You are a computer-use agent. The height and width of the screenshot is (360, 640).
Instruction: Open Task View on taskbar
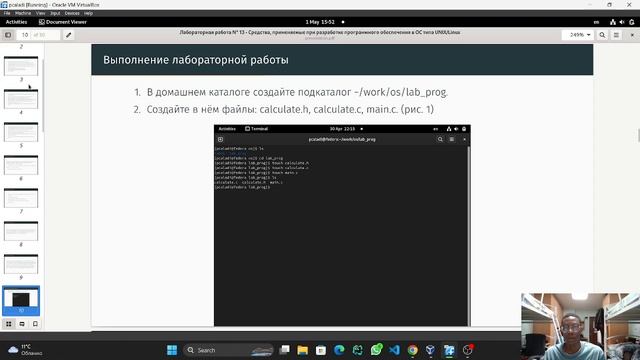(x=284, y=350)
